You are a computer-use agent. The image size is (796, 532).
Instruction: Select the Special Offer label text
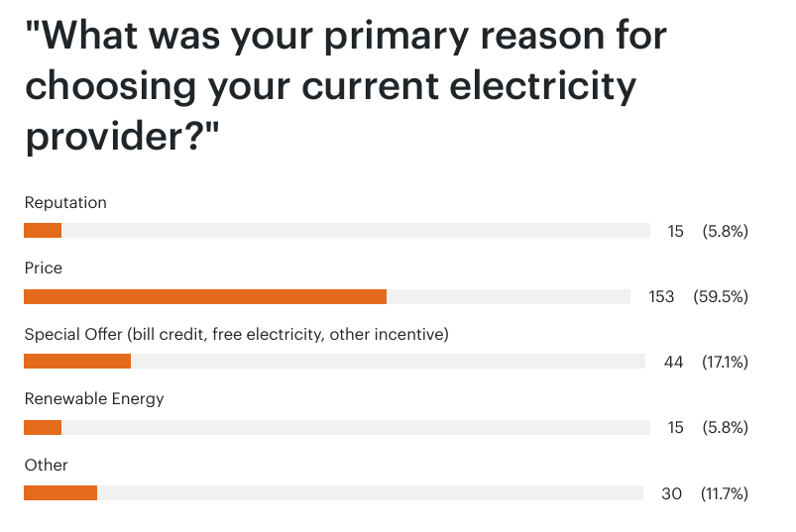(x=237, y=335)
